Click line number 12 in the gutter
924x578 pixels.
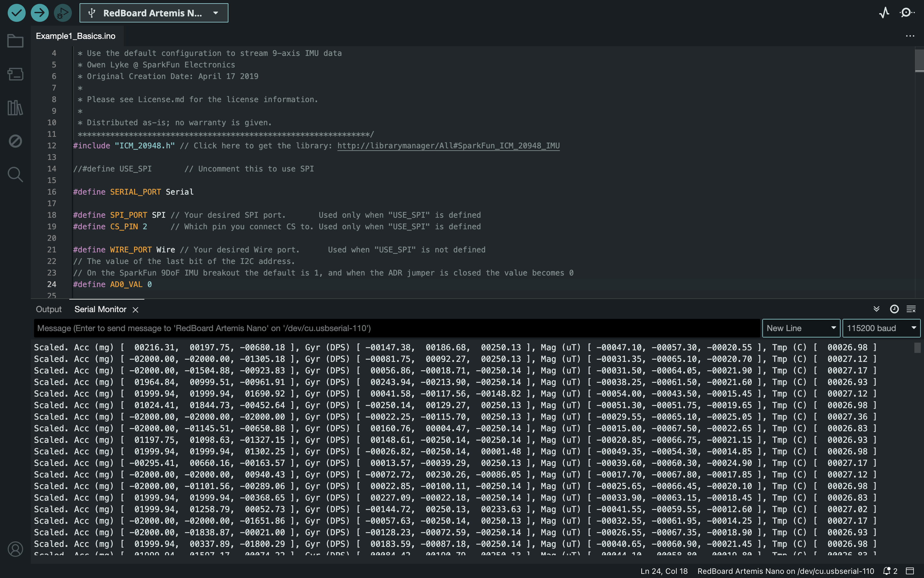click(52, 146)
